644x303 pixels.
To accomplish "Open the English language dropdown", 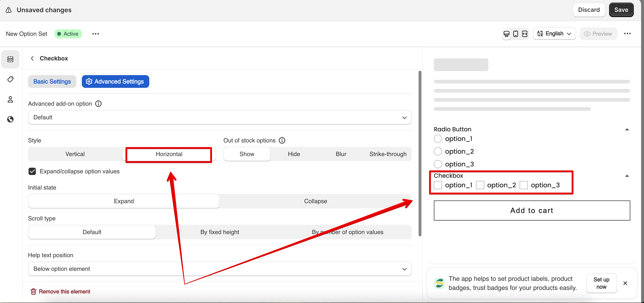I will click(x=554, y=34).
